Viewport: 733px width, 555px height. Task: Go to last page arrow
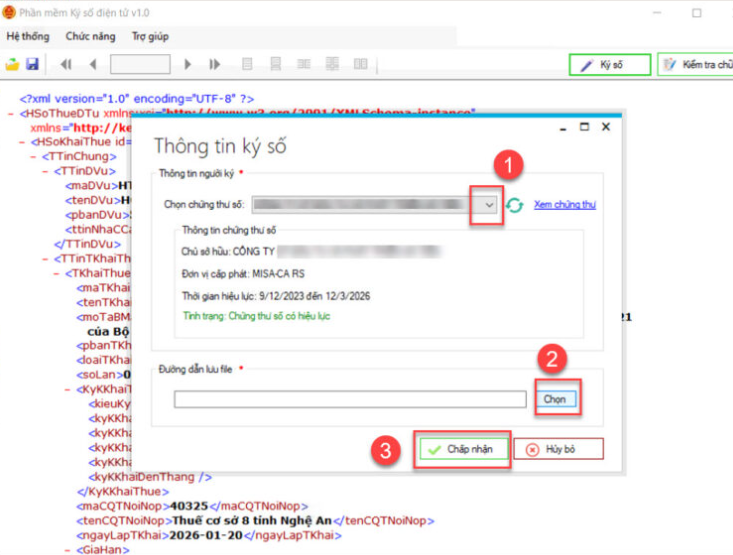pos(215,64)
